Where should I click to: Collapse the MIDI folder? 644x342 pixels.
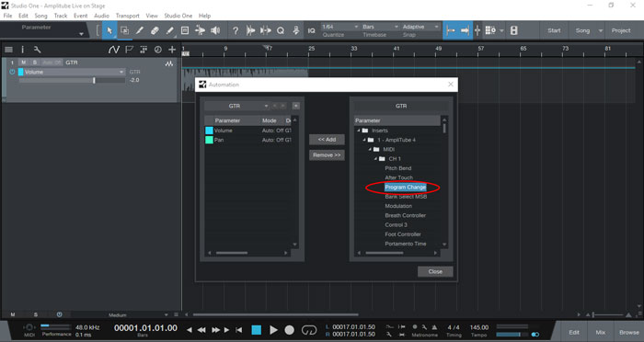[x=370, y=150]
